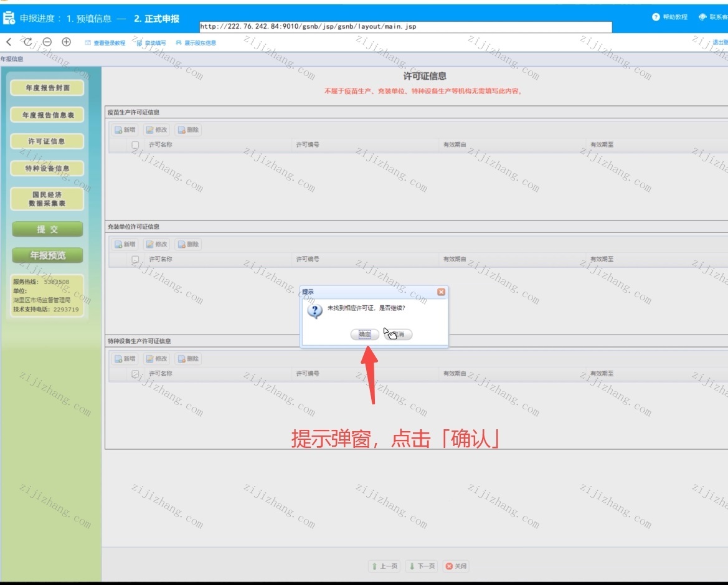This screenshot has height=585, width=728.
Task: Tick the select-all checkbox in 疫苗生产许可证信息
Action: click(x=135, y=145)
